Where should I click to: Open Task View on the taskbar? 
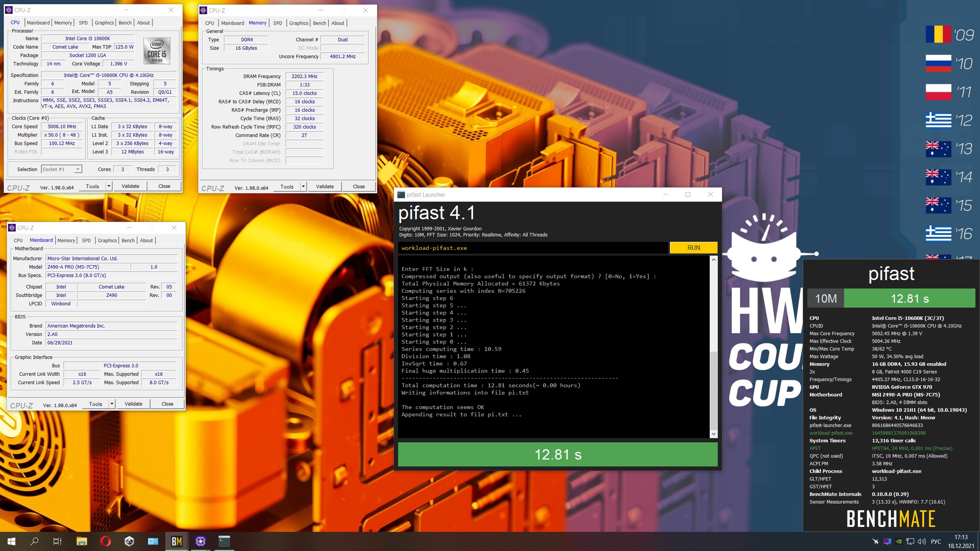point(57,541)
